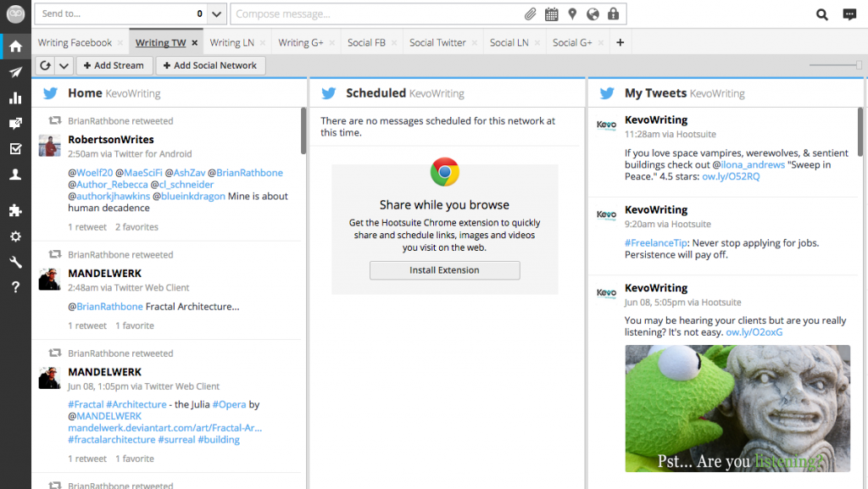The height and width of the screenshot is (489, 868).
Task: Adjust the stream column width slider
Action: tap(859, 64)
